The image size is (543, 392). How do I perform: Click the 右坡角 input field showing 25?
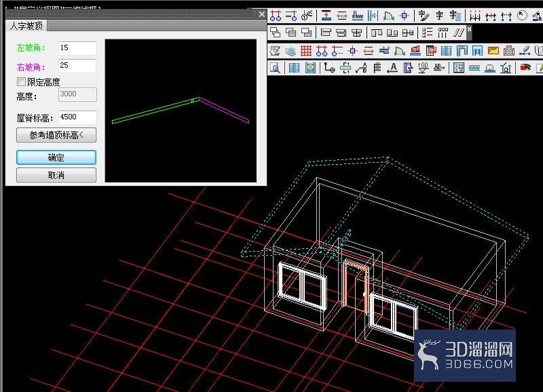pyautogui.click(x=77, y=66)
